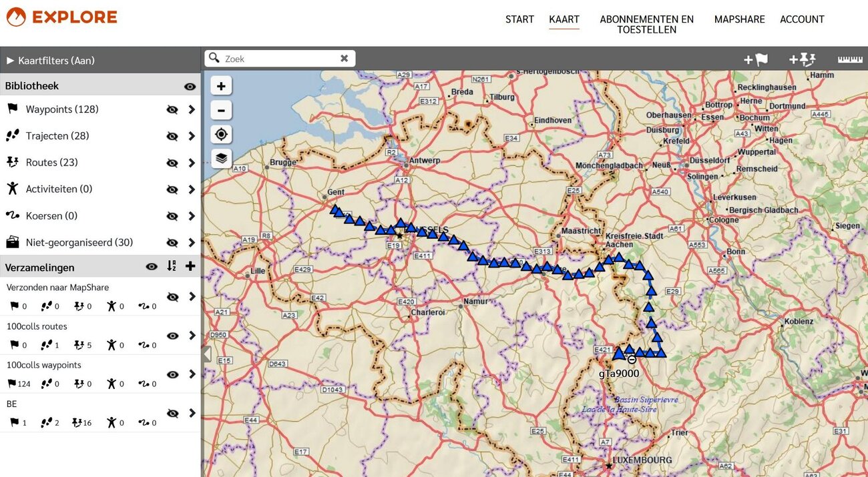
Task: Add a new collection with plus
Action: click(190, 266)
